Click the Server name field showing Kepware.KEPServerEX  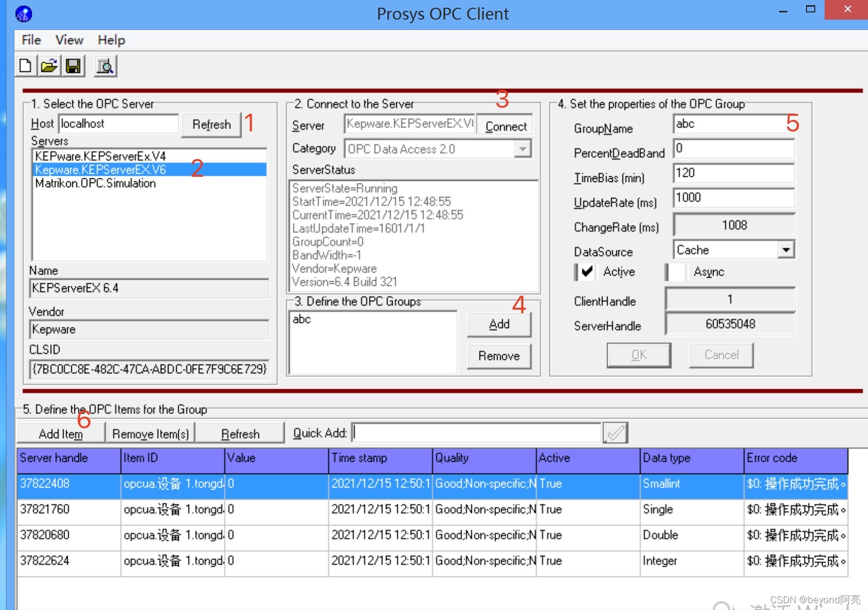coord(410,124)
